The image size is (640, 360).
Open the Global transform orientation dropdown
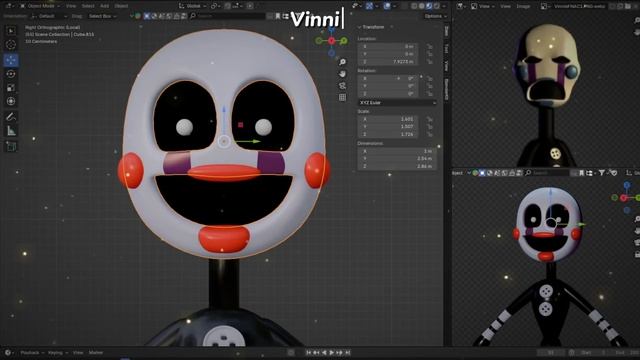[x=192, y=6]
